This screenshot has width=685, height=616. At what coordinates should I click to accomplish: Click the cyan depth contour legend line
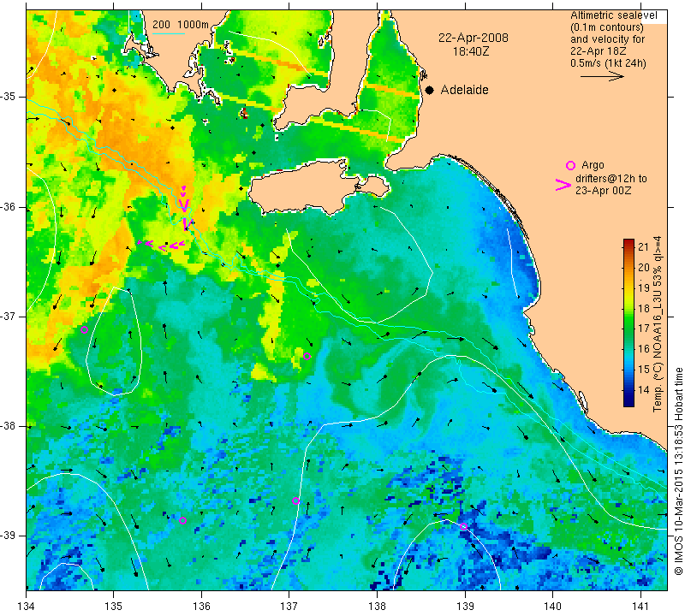tap(169, 33)
